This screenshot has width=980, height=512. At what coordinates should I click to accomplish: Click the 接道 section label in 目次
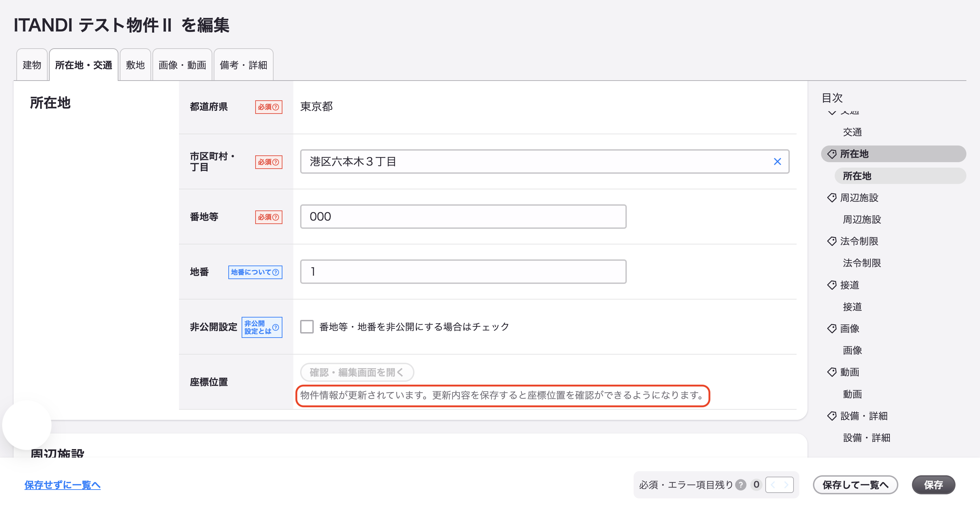[x=850, y=285]
